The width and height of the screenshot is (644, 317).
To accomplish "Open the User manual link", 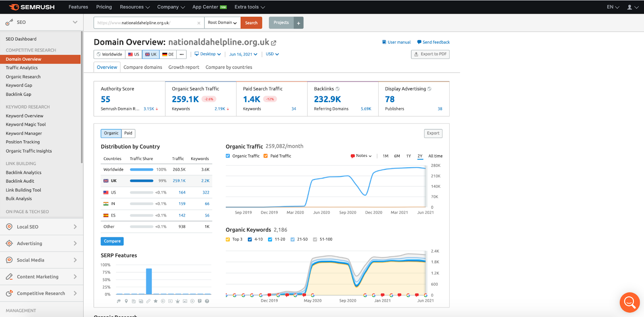I will [396, 42].
